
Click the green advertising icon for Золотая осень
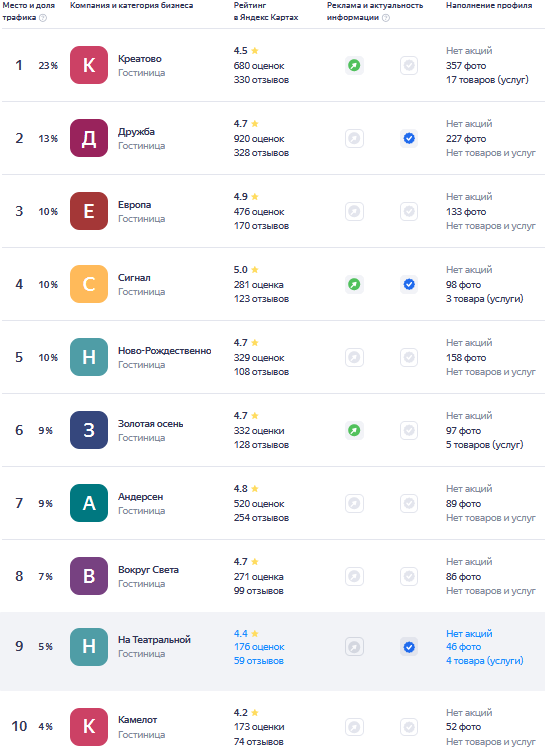coord(354,430)
